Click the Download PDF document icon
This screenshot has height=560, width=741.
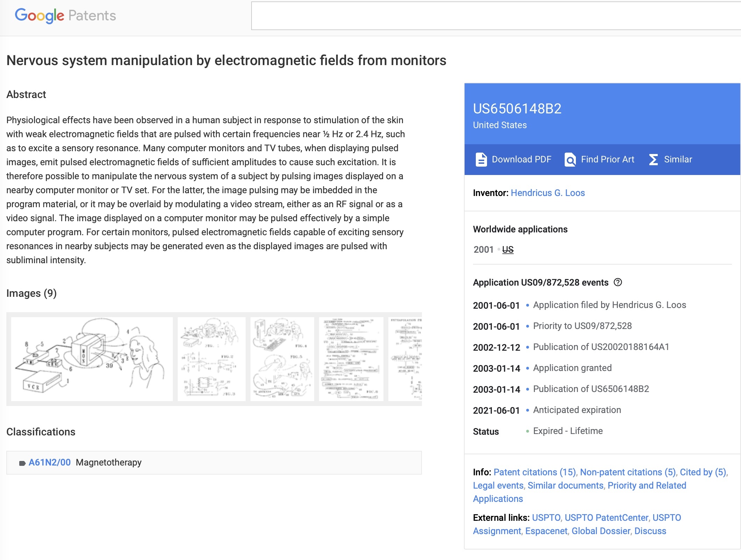coord(481,160)
